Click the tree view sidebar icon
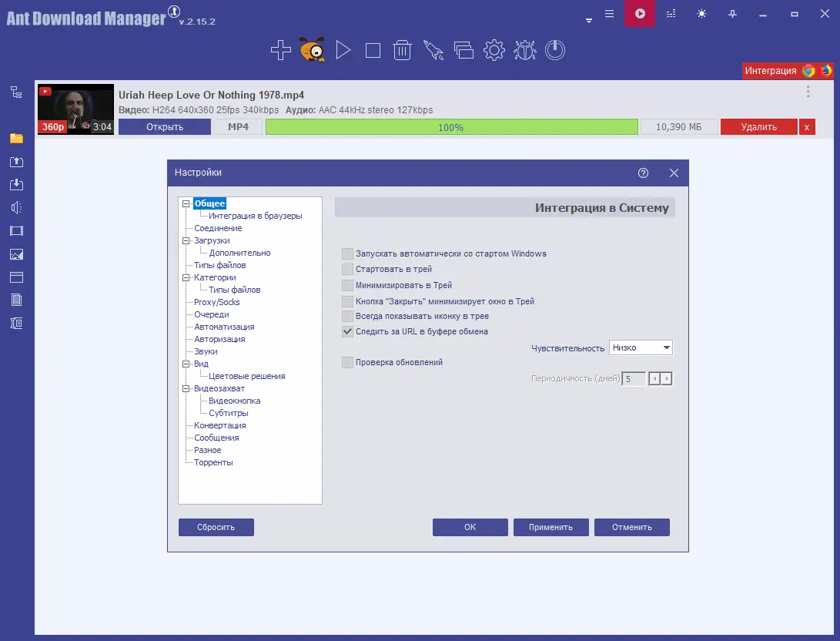Viewport: 840px width, 641px height. (x=17, y=92)
